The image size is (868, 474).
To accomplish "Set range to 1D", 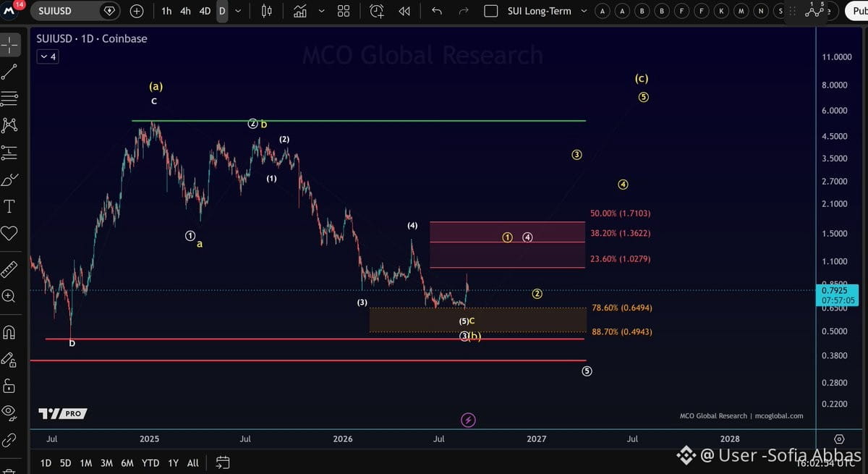I will tap(46, 462).
